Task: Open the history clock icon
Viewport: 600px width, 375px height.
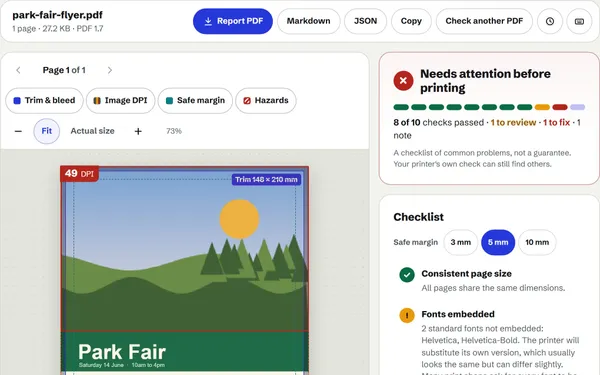Action: point(550,21)
